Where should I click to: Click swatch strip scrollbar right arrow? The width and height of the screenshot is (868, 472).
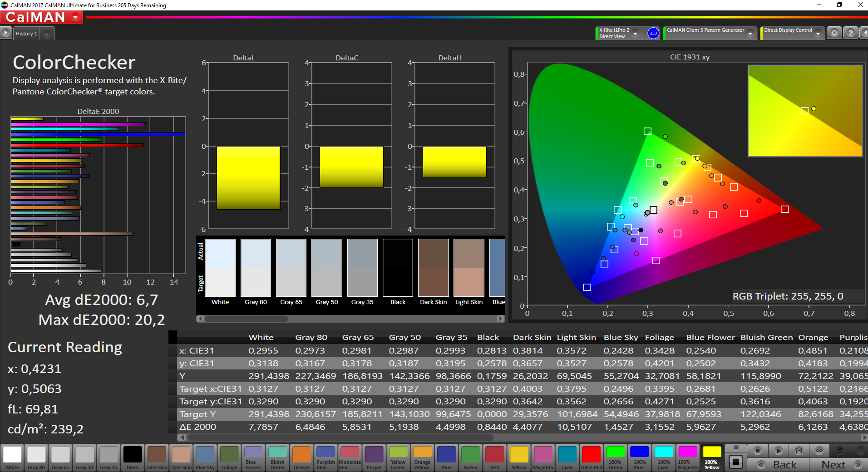[x=501, y=319]
